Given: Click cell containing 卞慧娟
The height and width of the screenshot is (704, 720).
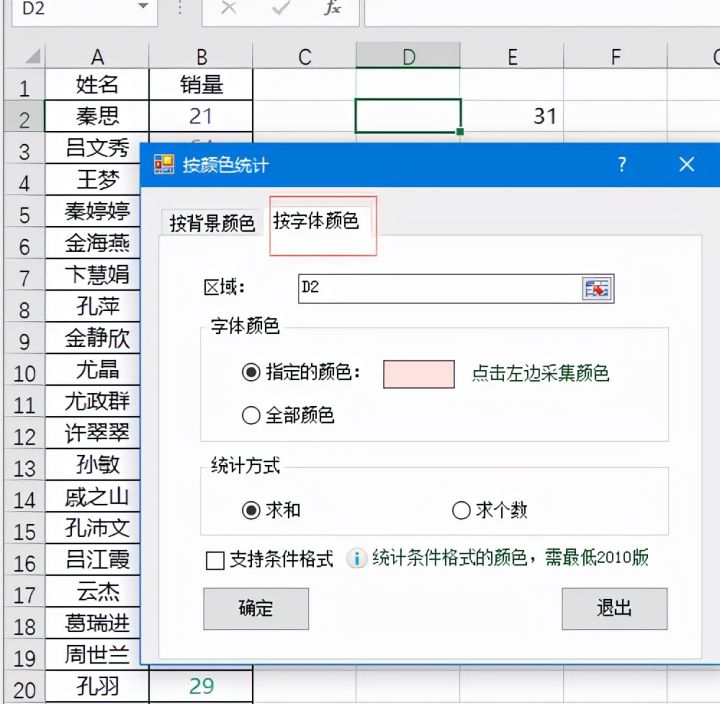Looking at the screenshot, I should (x=93, y=275).
